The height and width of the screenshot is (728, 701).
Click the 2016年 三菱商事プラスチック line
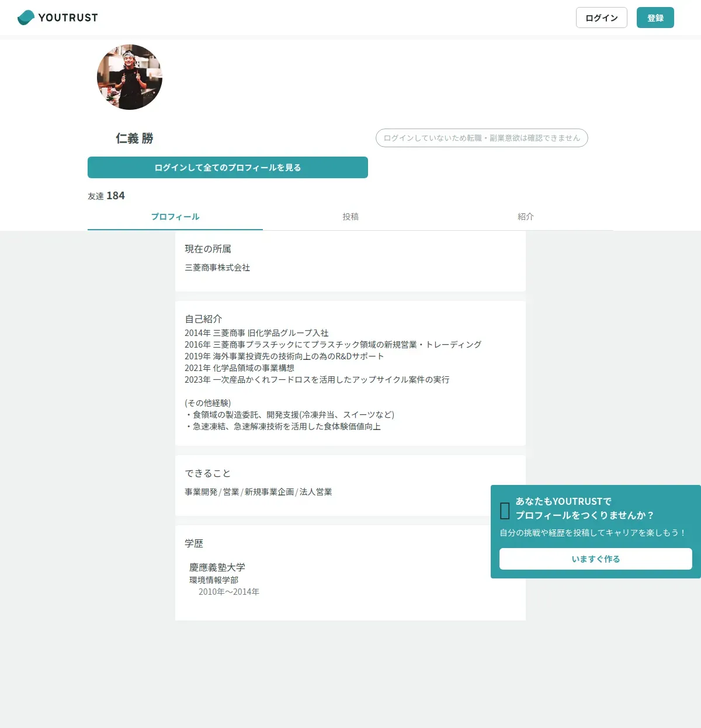point(333,345)
